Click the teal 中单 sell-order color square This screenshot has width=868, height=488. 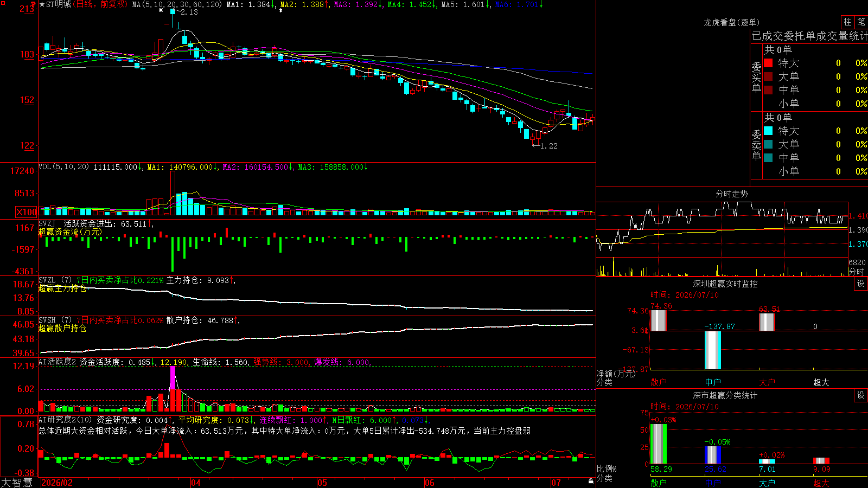coord(768,158)
